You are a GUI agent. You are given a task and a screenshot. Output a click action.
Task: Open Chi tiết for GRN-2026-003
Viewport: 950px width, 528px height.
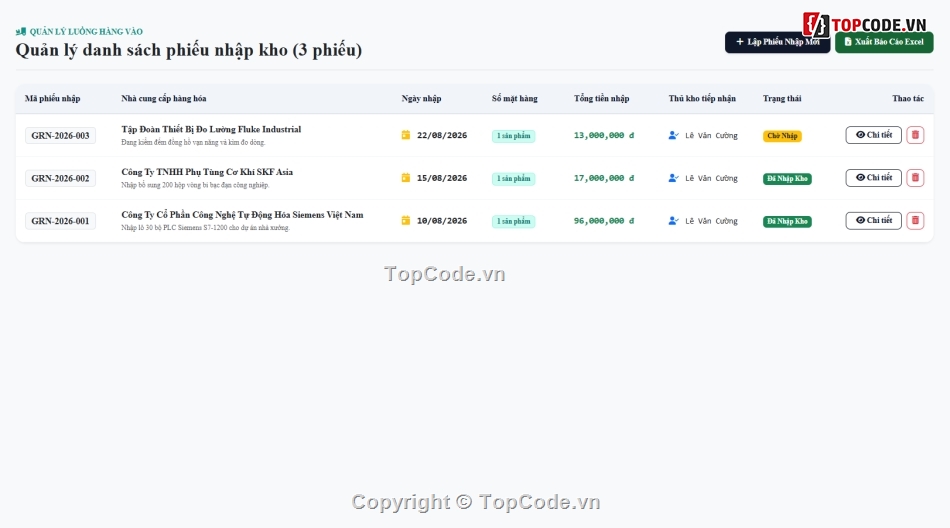(x=873, y=135)
